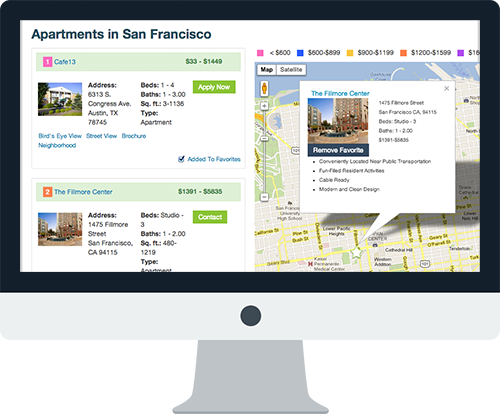Viewport: 500px width, 414px height.
Task: Click the Fun-Filled Resident Activities text
Action: click(x=352, y=171)
